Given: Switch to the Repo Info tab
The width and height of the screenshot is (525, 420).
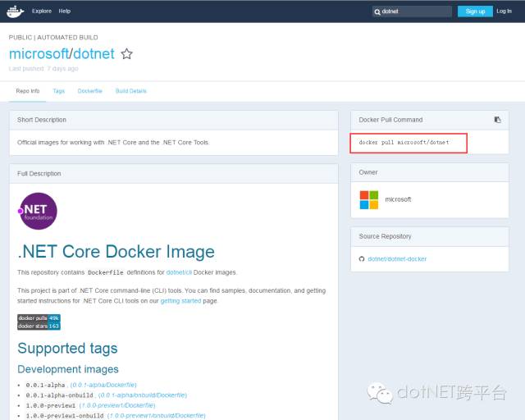Looking at the screenshot, I should coord(28,91).
